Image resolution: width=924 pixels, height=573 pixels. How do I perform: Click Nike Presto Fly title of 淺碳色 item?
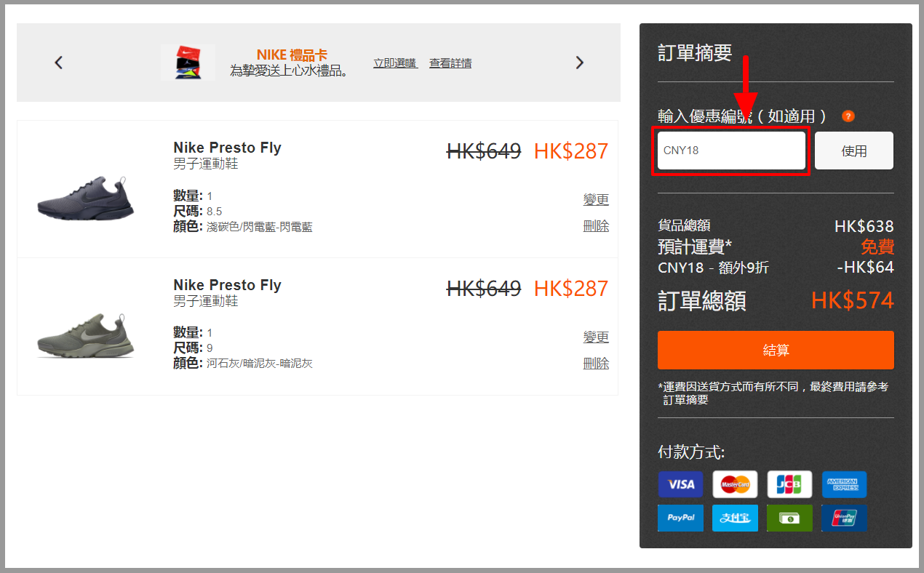(227, 148)
